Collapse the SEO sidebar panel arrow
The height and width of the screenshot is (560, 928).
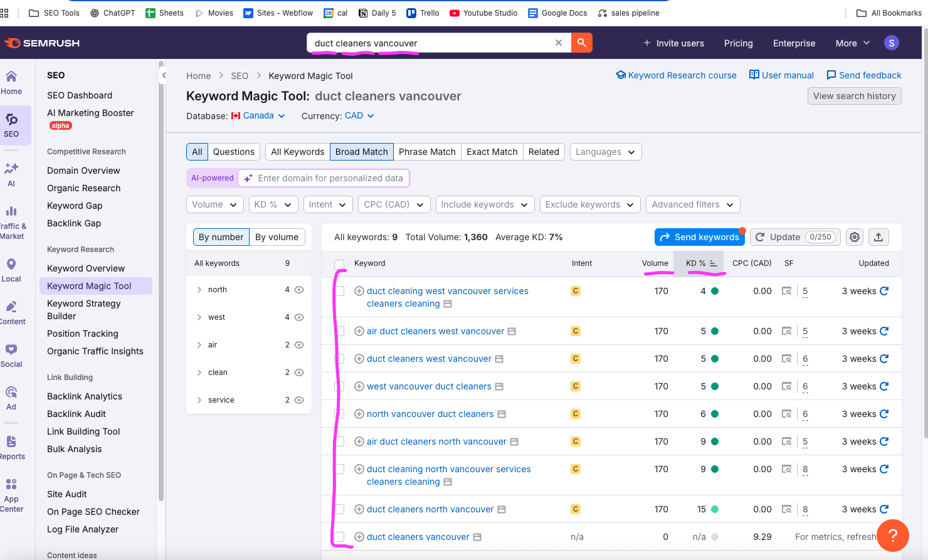[164, 75]
